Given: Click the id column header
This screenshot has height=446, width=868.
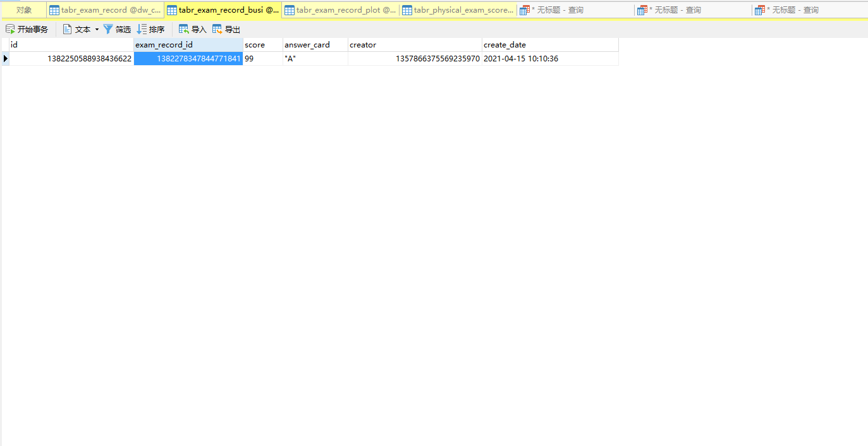Looking at the screenshot, I should click(x=71, y=45).
